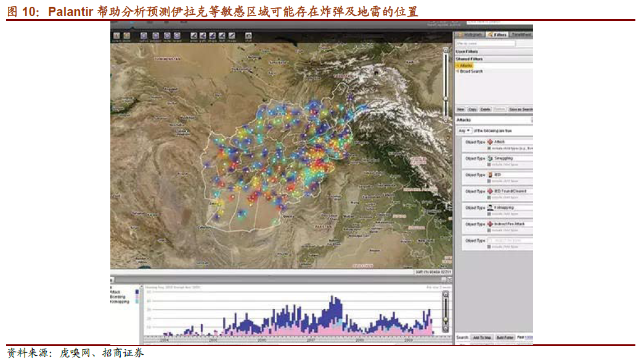
Task: Select the path drawing tool
Action: click(x=203, y=36)
